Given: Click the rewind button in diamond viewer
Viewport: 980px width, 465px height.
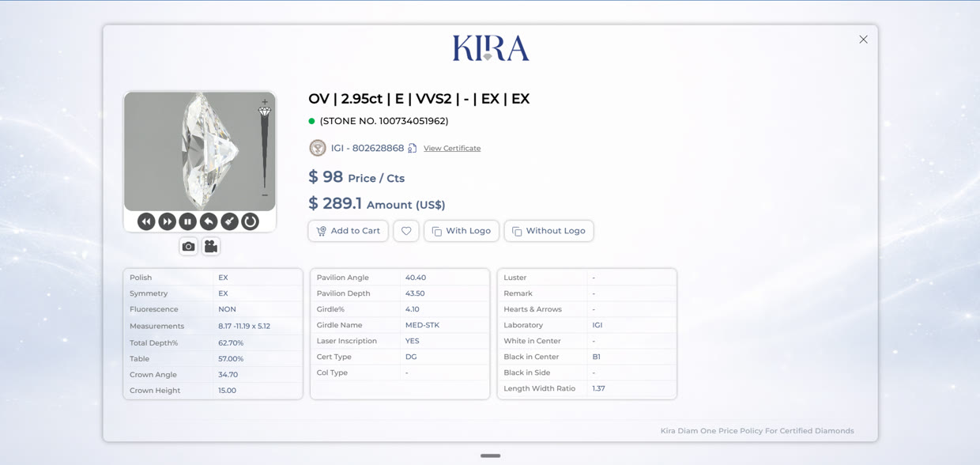Looking at the screenshot, I should [146, 221].
